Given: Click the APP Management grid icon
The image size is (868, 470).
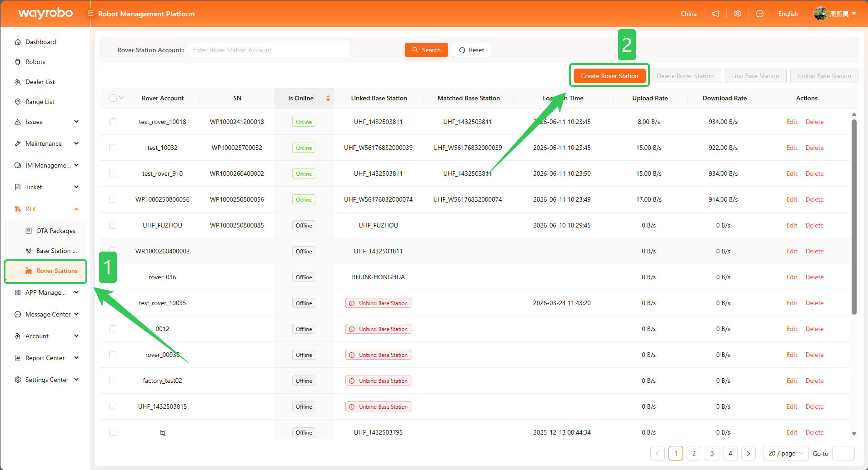Looking at the screenshot, I should [18, 292].
